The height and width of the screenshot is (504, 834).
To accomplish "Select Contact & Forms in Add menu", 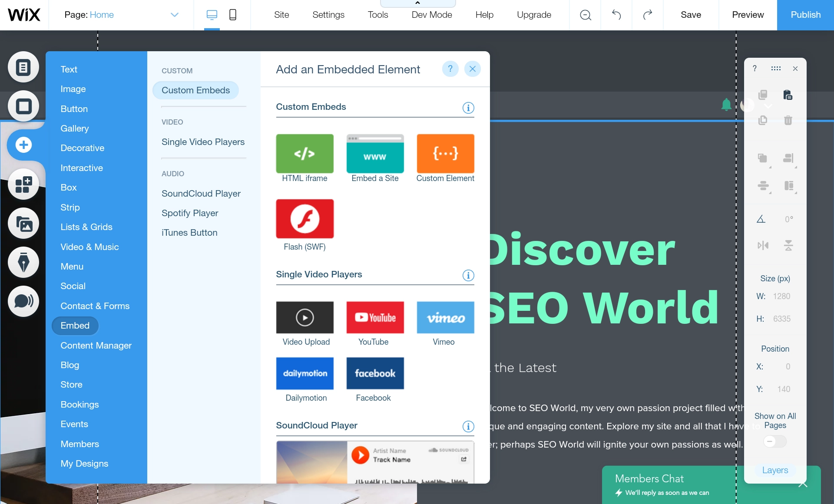I will [95, 306].
